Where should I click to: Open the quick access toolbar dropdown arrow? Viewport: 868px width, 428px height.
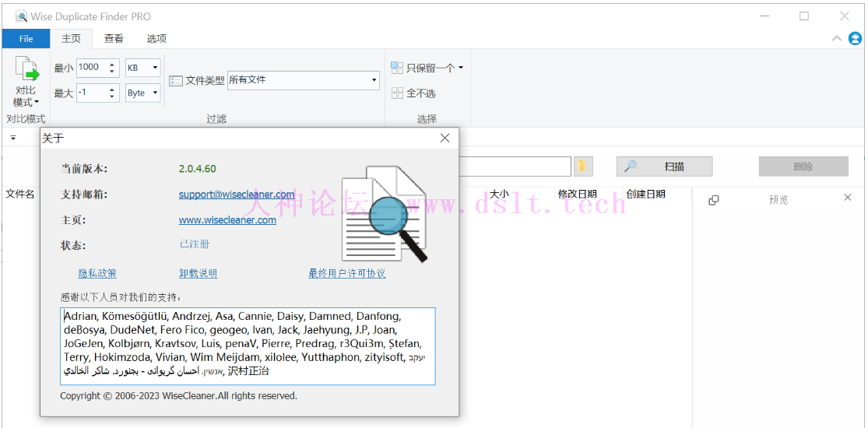point(13,138)
